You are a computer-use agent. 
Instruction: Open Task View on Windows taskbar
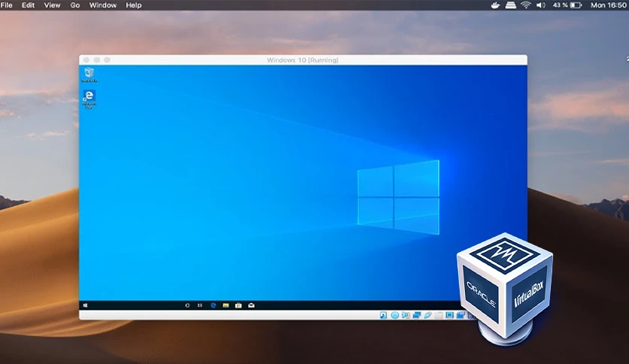click(200, 305)
